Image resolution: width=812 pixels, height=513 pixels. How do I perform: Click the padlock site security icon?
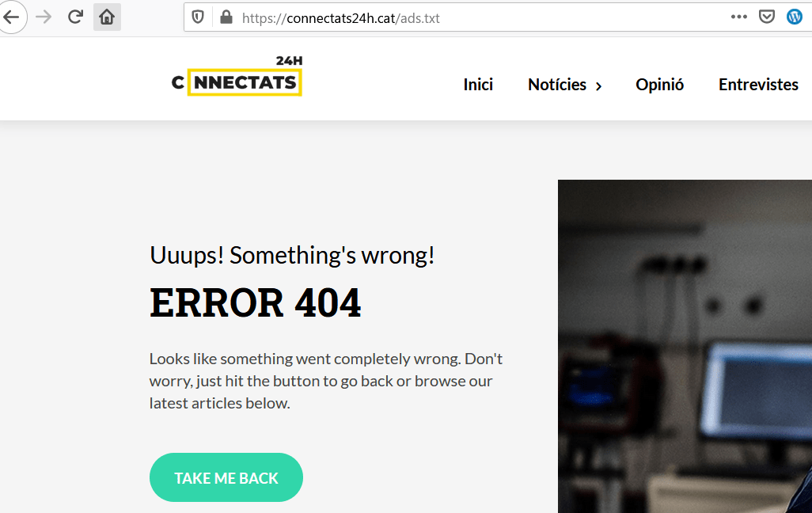[x=226, y=17]
